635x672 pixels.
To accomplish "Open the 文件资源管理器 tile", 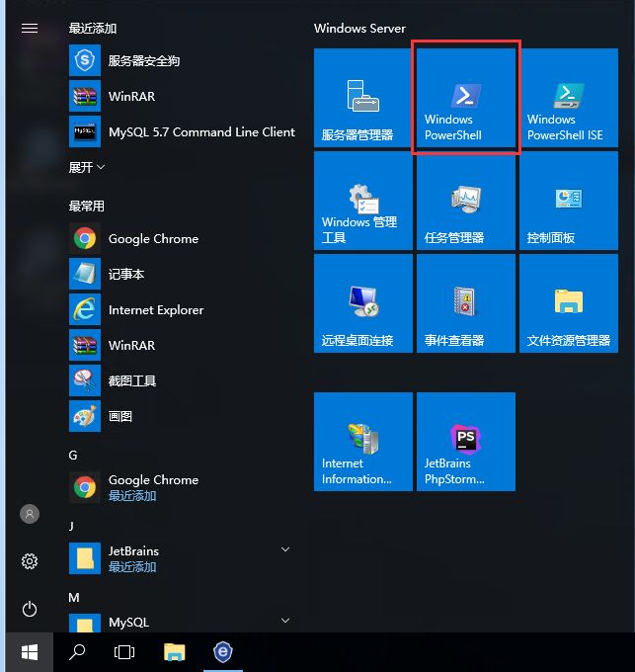I will pyautogui.click(x=569, y=303).
